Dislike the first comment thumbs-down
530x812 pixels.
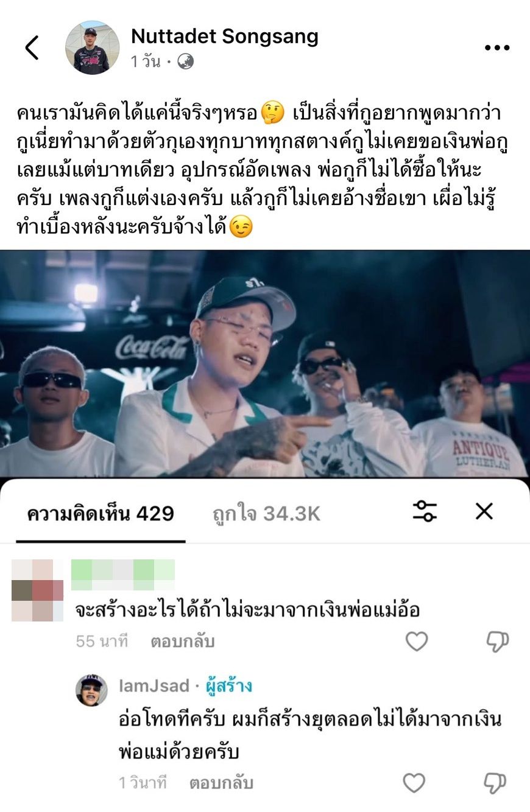coord(497,641)
